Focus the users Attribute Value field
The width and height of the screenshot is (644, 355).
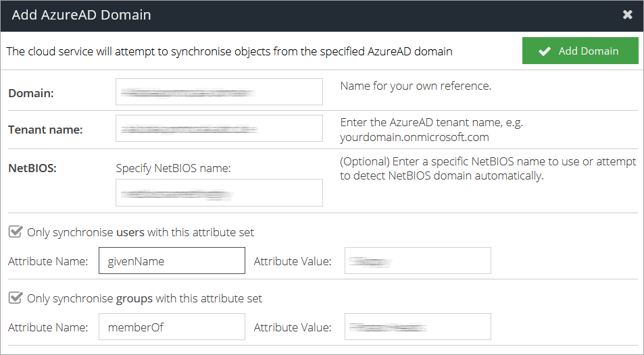[418, 261]
